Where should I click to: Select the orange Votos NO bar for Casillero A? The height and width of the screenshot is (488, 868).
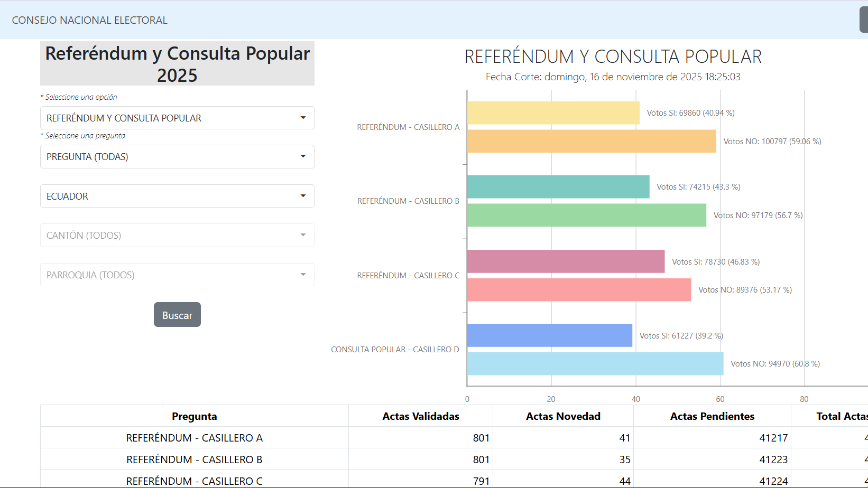[x=591, y=142]
